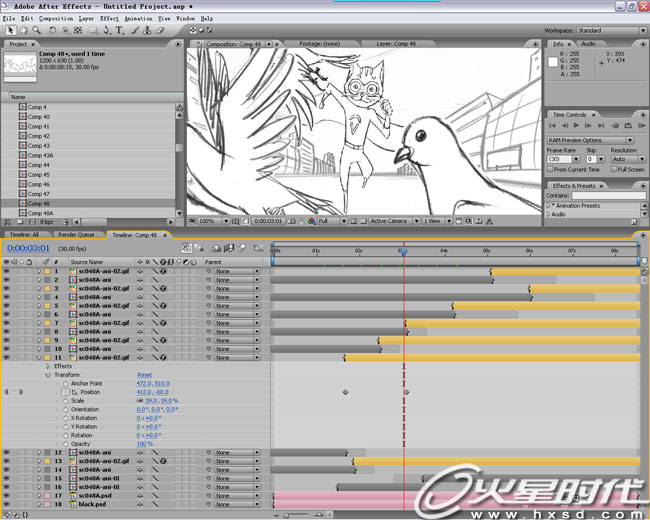
Task: Click the Anchor Point value 472.0, 510.0
Action: [153, 384]
